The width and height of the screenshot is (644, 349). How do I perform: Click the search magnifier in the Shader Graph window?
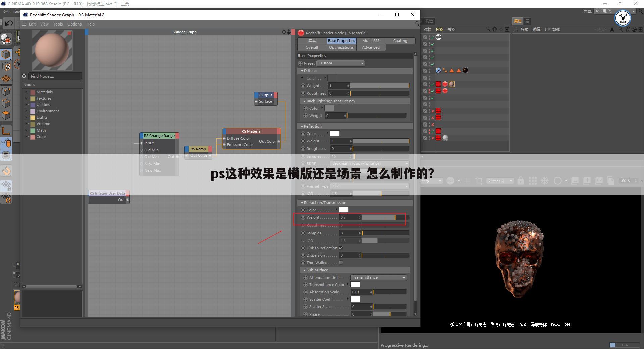[x=417, y=24]
